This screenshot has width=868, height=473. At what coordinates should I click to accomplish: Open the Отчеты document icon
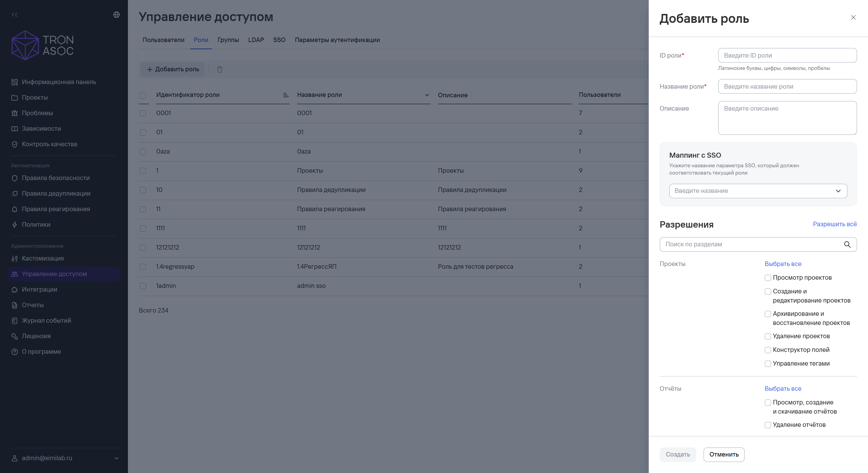(14, 305)
